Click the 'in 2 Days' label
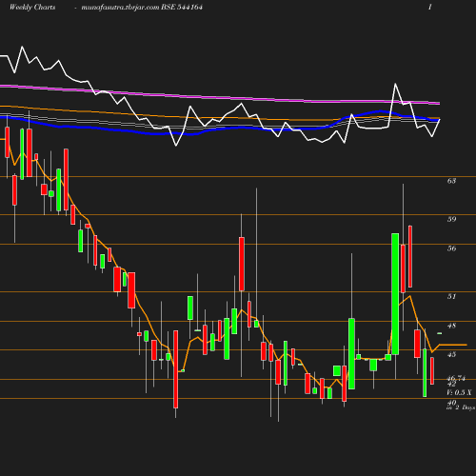This screenshot has height=476, width=476. click(x=461, y=407)
